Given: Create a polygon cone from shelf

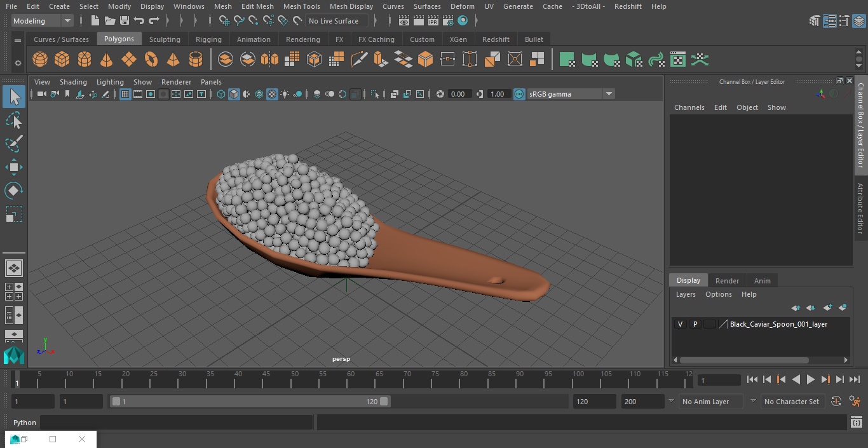Looking at the screenshot, I should pos(107,60).
